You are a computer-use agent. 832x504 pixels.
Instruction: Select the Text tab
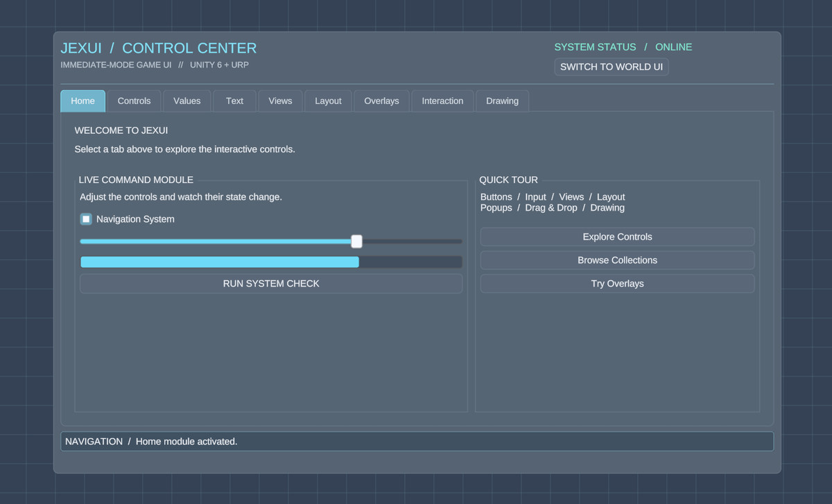pyautogui.click(x=234, y=101)
